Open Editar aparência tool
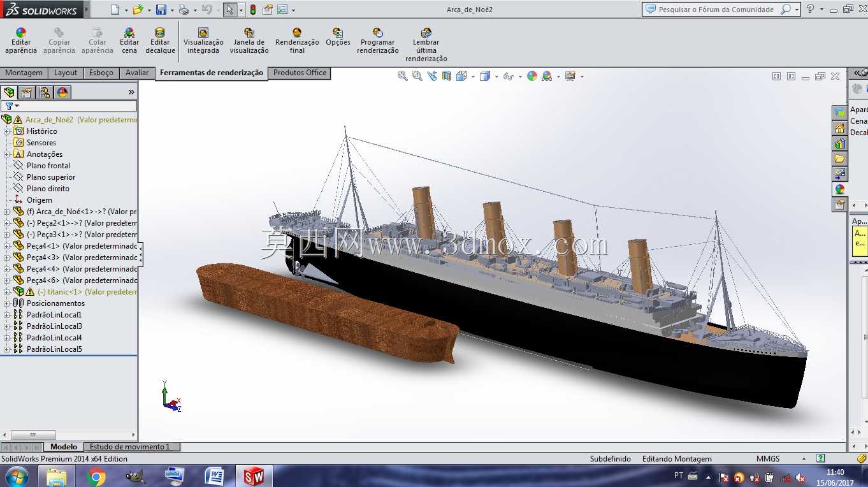868x487 pixels. coord(21,41)
